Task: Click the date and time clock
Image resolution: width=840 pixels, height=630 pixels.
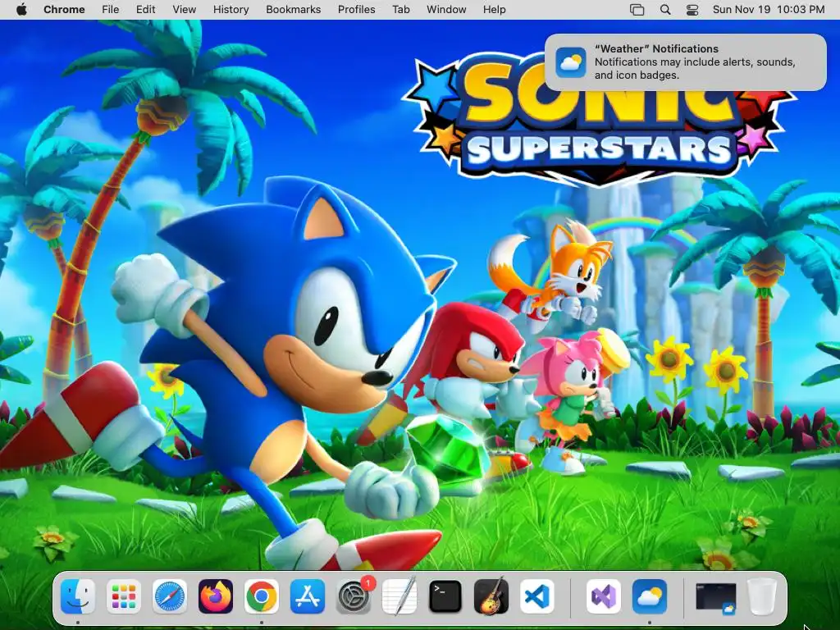Action: (769, 10)
